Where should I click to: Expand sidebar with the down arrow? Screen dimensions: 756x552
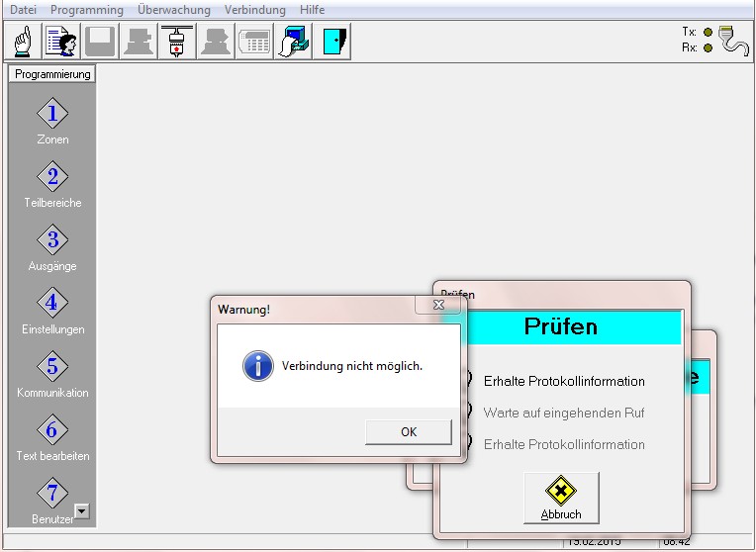(x=82, y=510)
